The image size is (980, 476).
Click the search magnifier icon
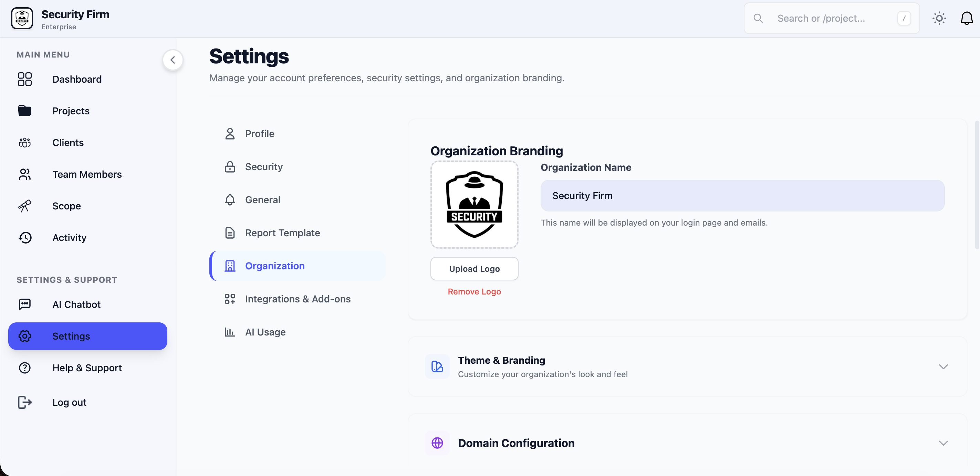(758, 18)
